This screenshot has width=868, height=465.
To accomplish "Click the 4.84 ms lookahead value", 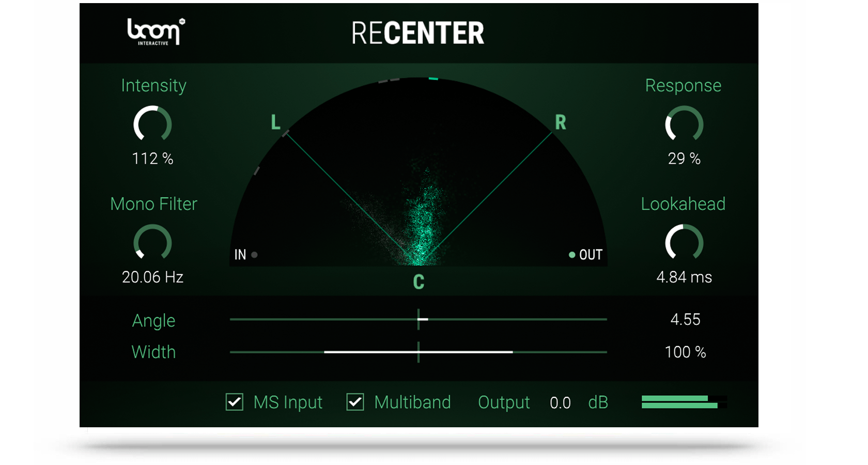I will click(684, 277).
